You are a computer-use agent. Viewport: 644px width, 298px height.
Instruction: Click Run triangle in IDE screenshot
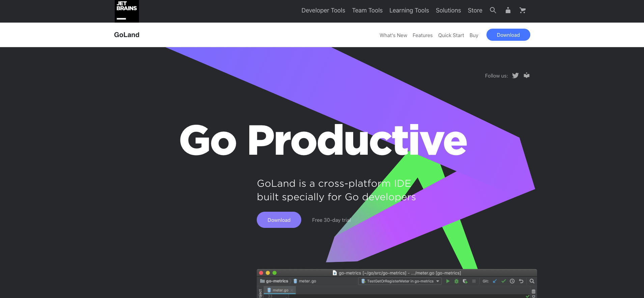tap(448, 281)
